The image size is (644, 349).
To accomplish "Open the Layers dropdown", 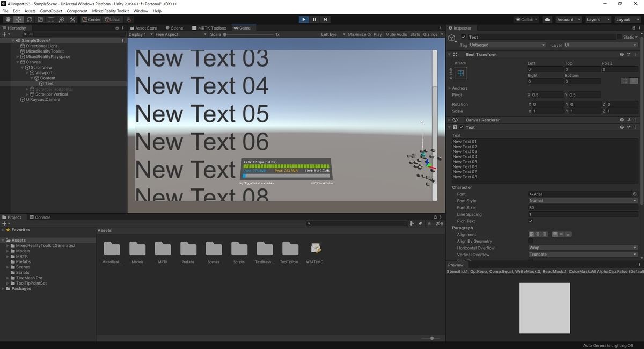I will 598,19.
